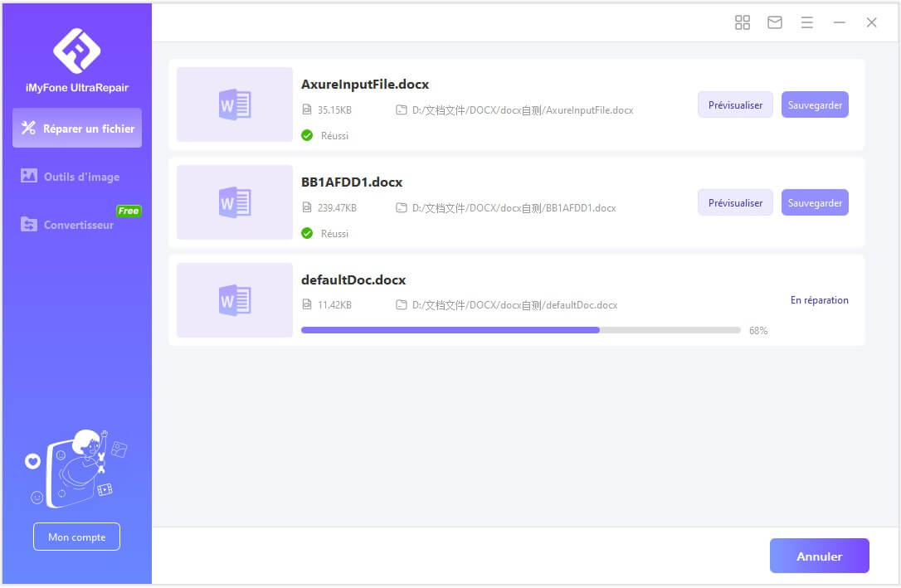Click the defaultDoc.docx repair progress bar
Screen dimensions: 901x588
pos(520,330)
